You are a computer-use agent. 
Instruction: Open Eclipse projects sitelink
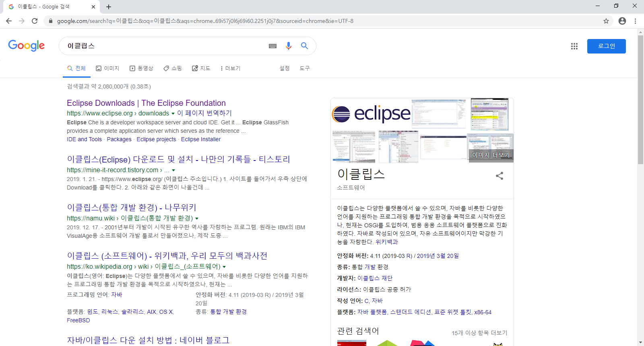pos(156,139)
